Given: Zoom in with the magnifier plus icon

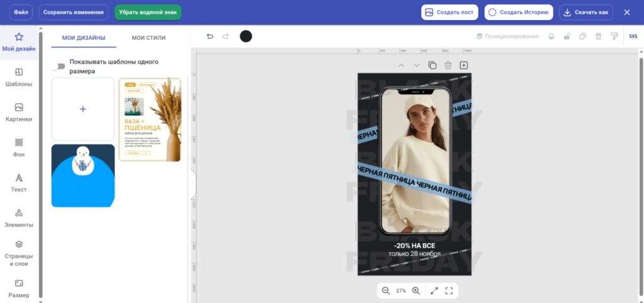Looking at the screenshot, I should point(416,290).
